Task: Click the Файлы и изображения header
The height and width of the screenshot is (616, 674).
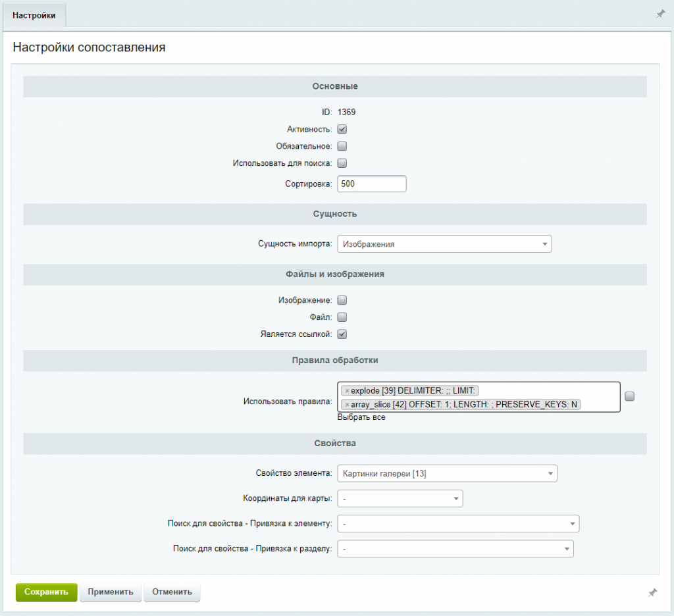Action: 335,274
